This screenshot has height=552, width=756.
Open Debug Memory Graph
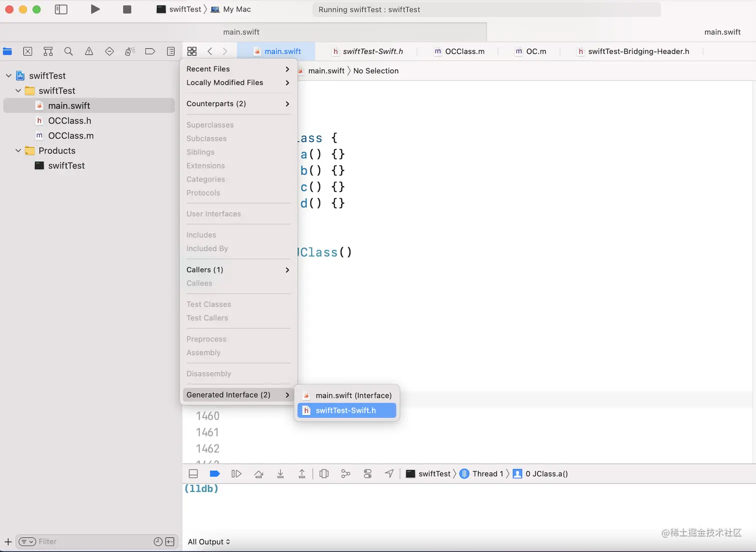[x=345, y=474]
